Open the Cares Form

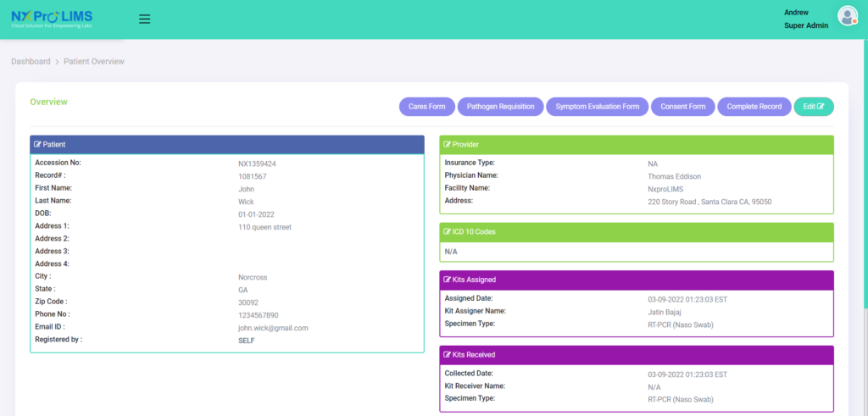[x=426, y=107]
